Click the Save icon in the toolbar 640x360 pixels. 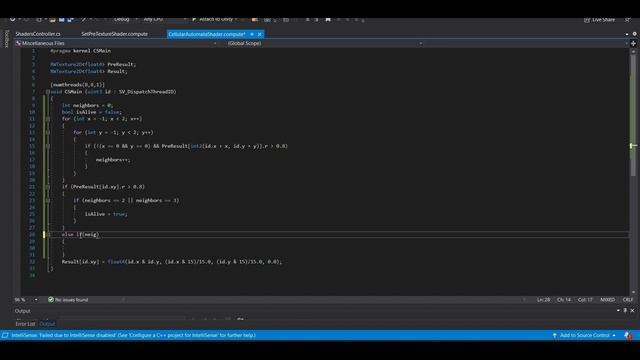coord(62,19)
